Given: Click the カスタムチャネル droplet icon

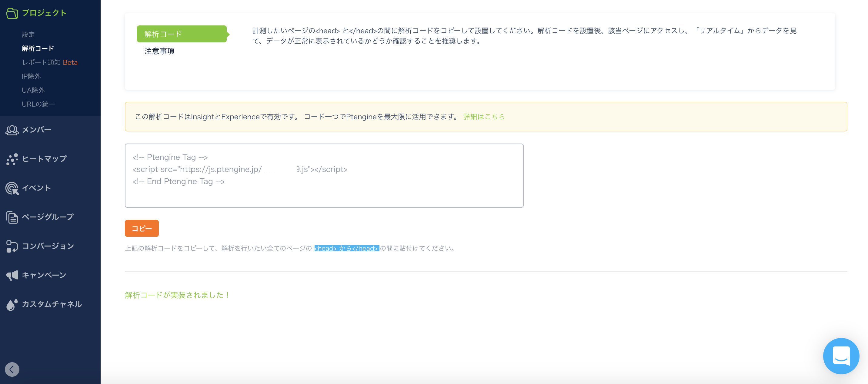Looking at the screenshot, I should (x=12, y=305).
